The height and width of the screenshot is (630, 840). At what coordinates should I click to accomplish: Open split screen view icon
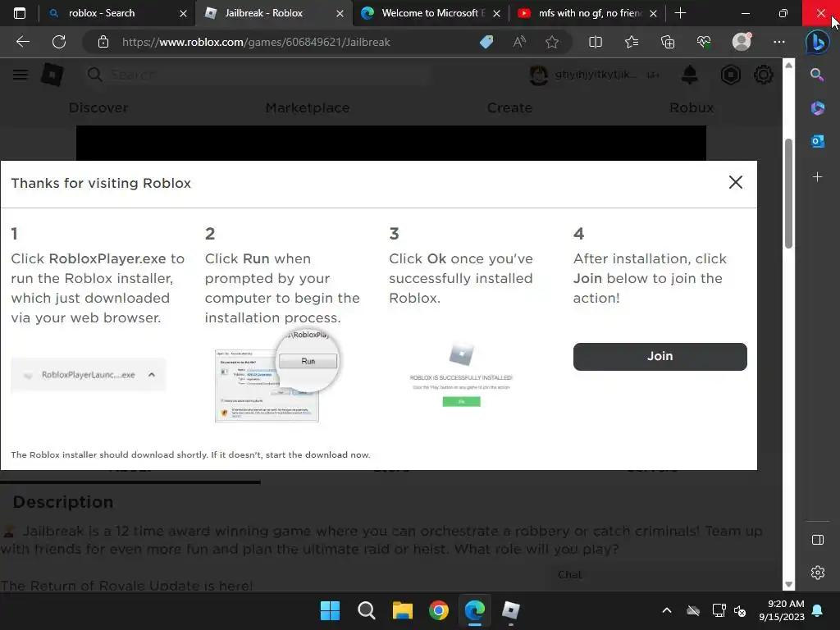pyautogui.click(x=596, y=42)
